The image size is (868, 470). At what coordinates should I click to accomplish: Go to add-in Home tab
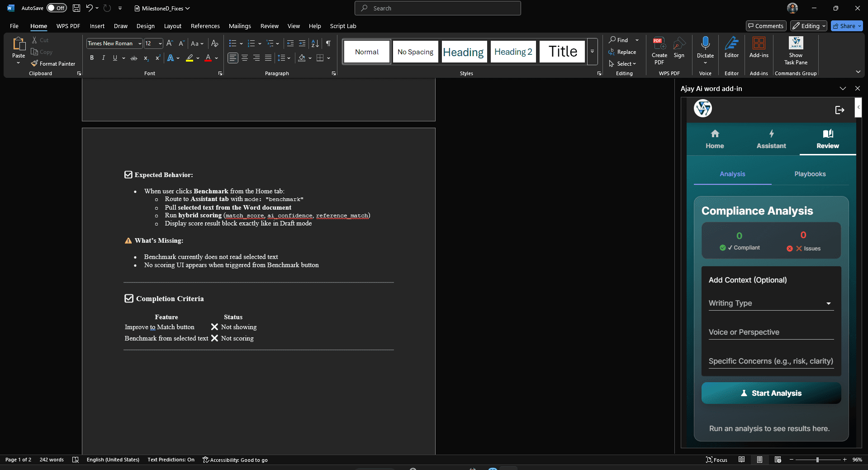715,139
